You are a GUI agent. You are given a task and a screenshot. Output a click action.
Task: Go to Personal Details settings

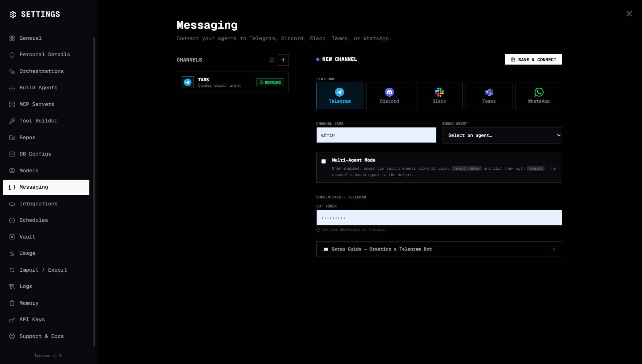click(46, 55)
